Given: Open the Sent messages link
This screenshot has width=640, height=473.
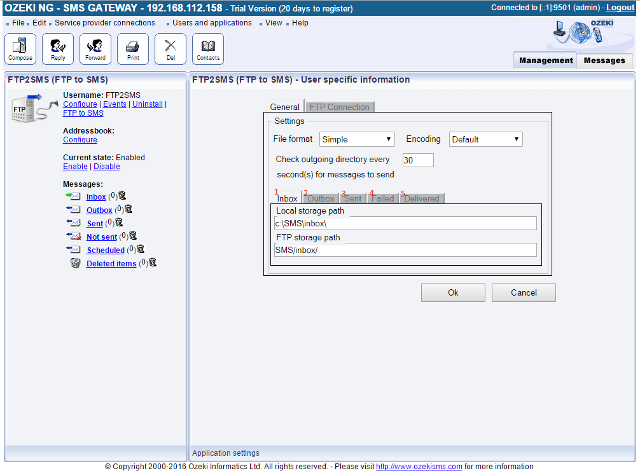Looking at the screenshot, I should (x=95, y=224).
